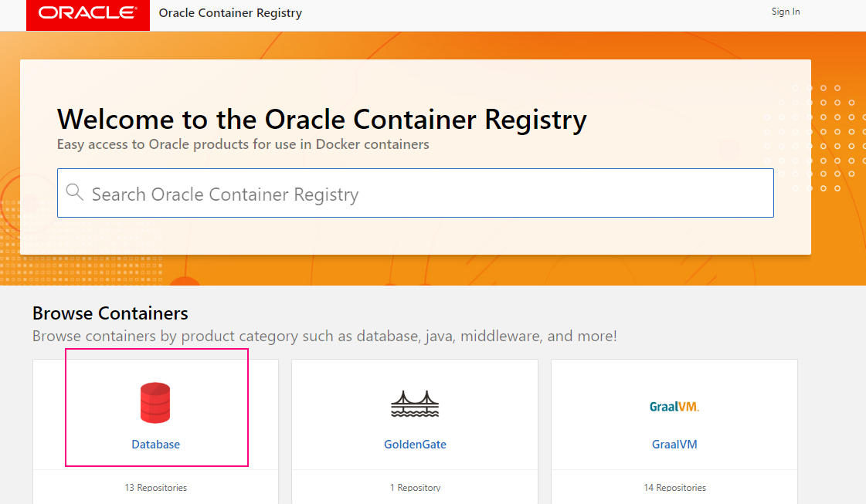Click the Oracle logo in the header

(x=87, y=15)
